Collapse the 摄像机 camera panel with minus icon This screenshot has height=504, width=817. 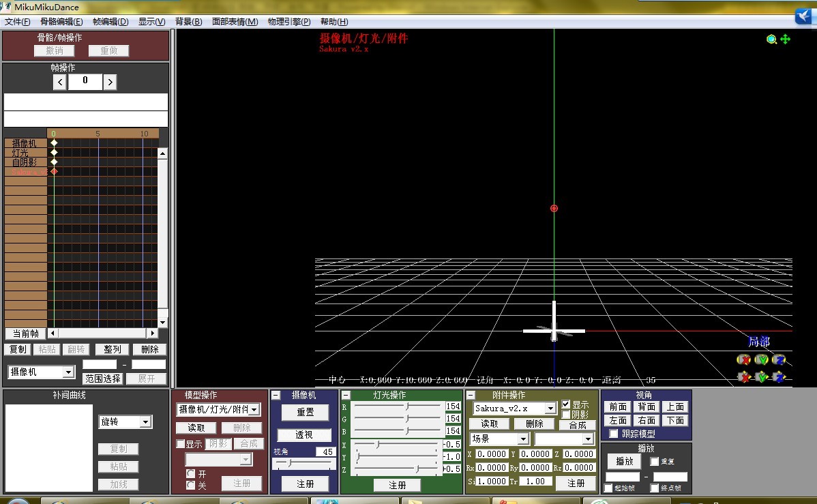pos(276,395)
